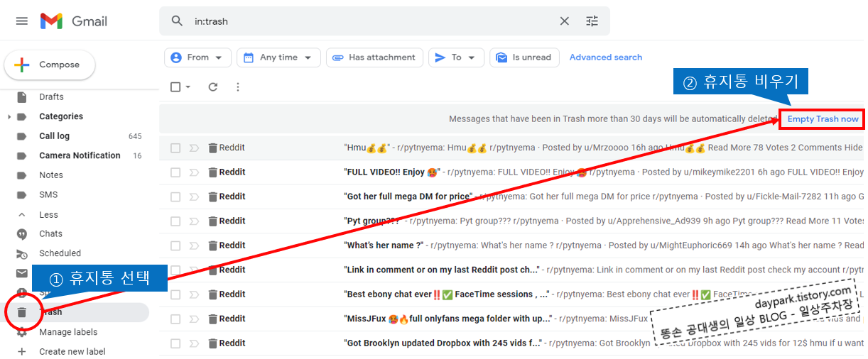This screenshot has width=868, height=359.
Task: Select checkbox for "What's her name ?" email
Action: [175, 245]
